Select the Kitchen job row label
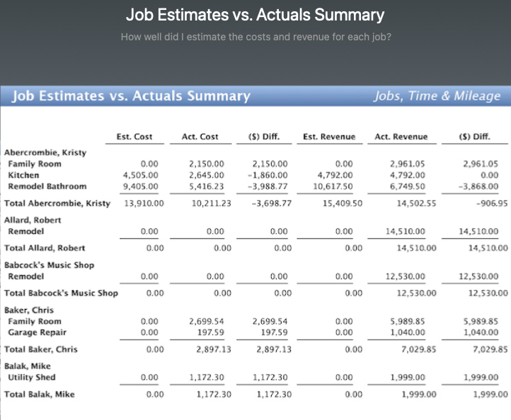The image size is (511, 420). click(x=23, y=175)
